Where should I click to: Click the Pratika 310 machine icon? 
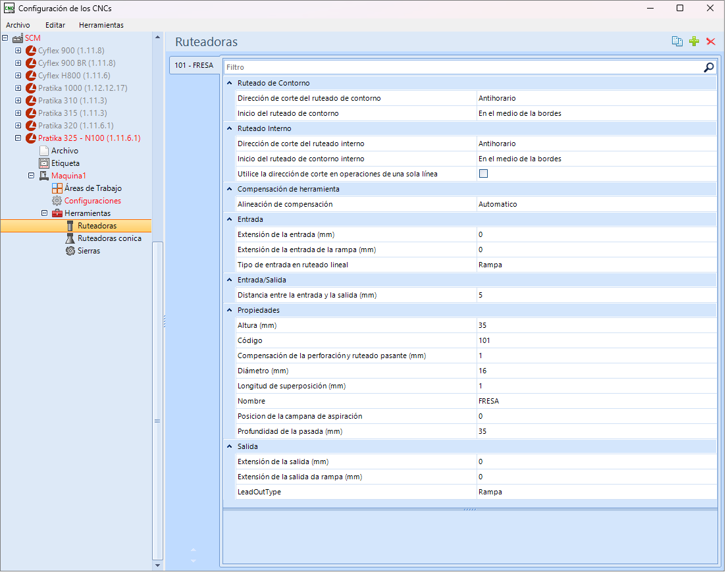(31, 101)
